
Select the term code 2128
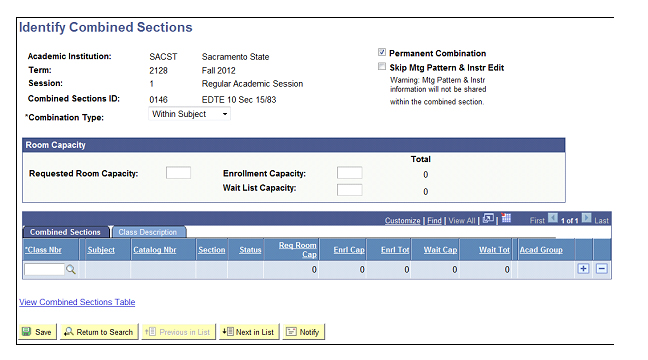pyautogui.click(x=158, y=71)
